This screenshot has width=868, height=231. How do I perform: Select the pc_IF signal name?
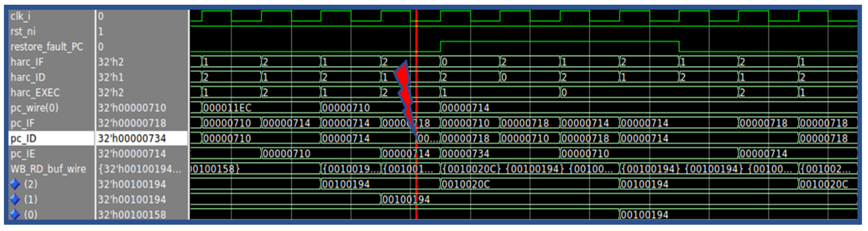click(x=22, y=123)
